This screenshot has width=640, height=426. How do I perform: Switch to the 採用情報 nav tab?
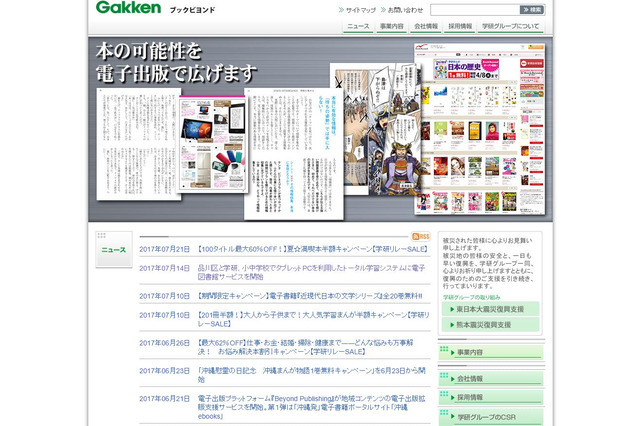tap(460, 27)
